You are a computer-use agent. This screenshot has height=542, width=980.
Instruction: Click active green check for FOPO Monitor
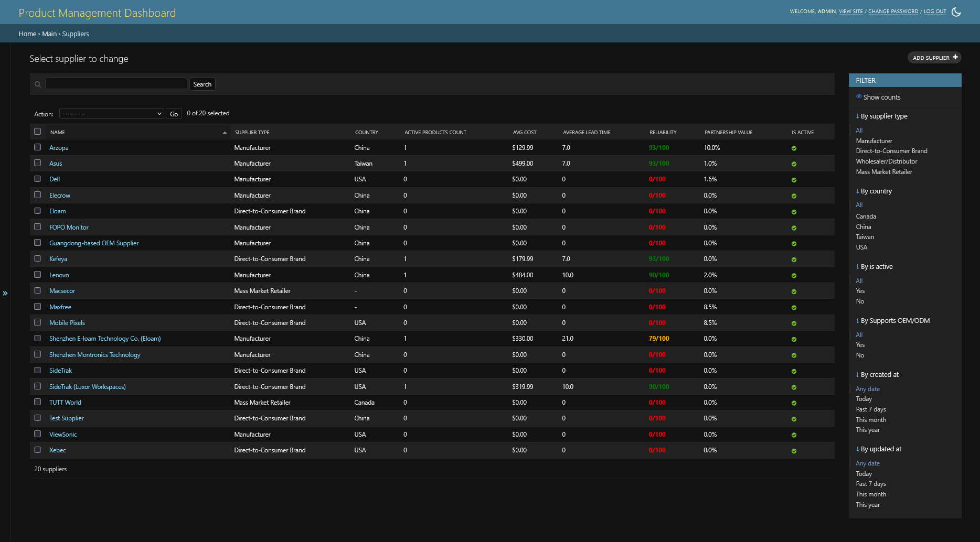coord(794,228)
